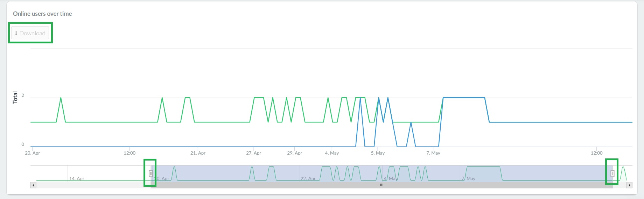Click the '27. Apr' x-axis label
This screenshot has width=644, height=199.
coord(253,153)
